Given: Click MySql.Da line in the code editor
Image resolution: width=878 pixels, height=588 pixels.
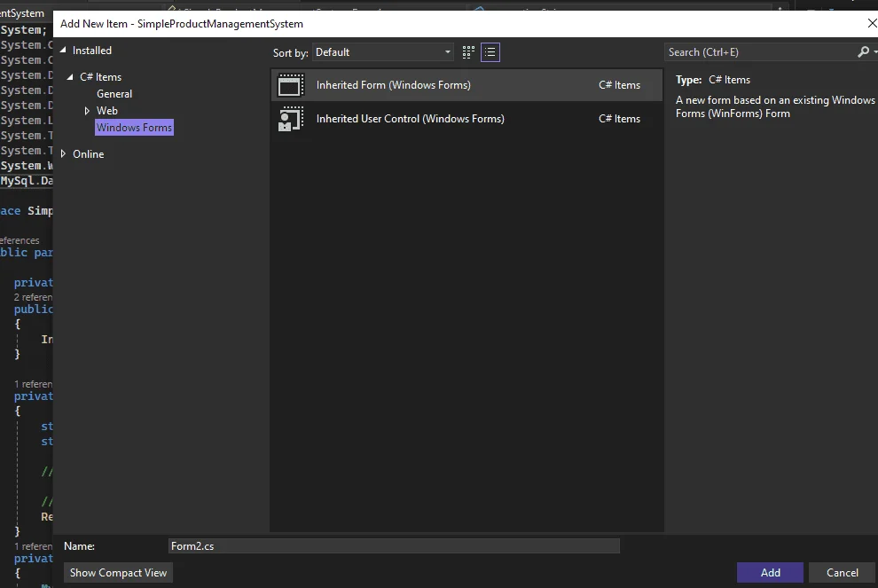Looking at the screenshot, I should 27,181.
